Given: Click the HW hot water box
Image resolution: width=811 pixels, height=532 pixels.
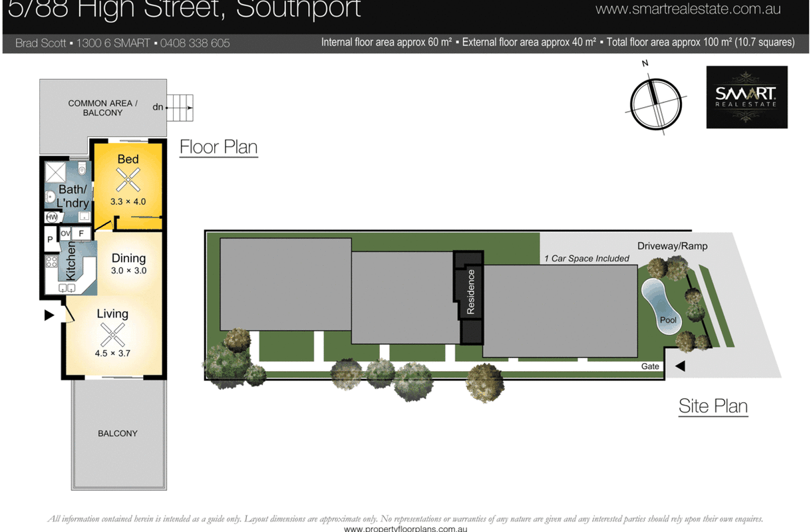Looking at the screenshot, I should click(x=52, y=217).
